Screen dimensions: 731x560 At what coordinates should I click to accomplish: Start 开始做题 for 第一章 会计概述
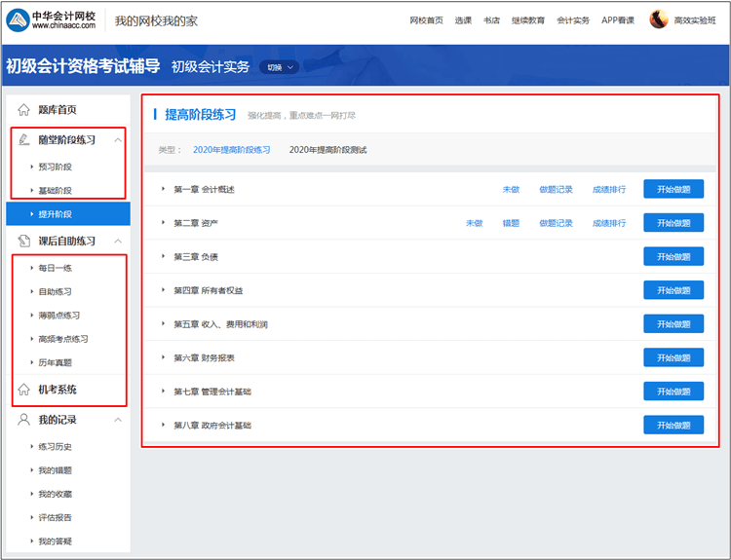pyautogui.click(x=673, y=189)
